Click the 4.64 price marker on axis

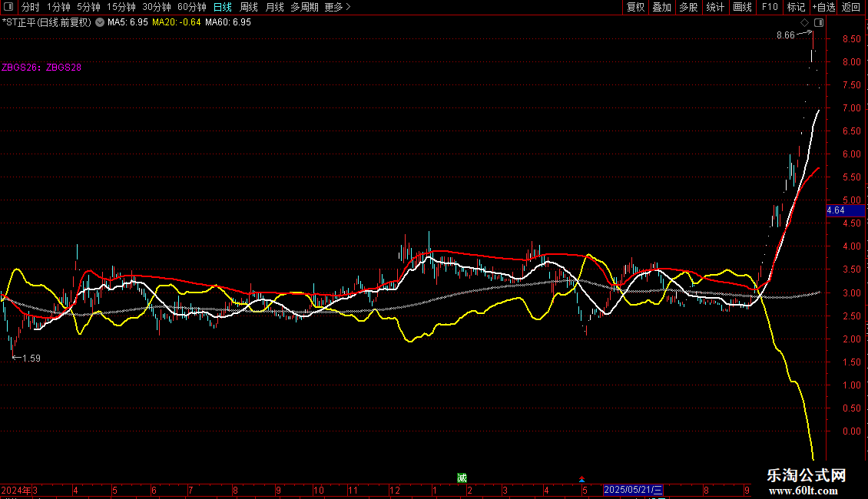pyautogui.click(x=845, y=210)
